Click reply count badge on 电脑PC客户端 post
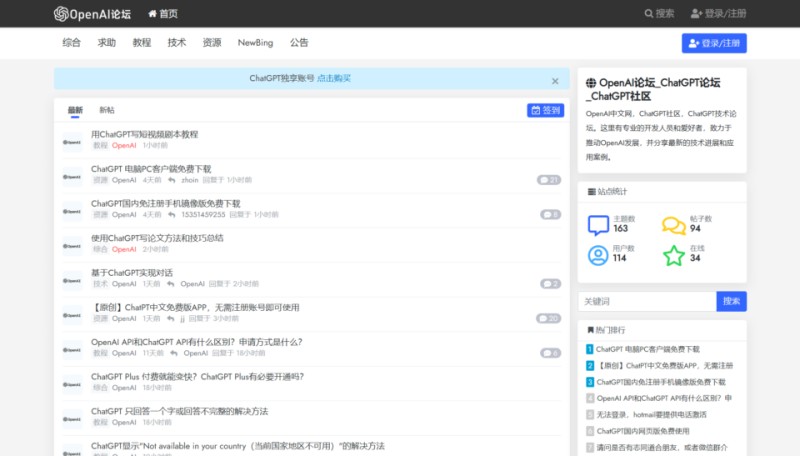The image size is (800, 456). pos(548,180)
